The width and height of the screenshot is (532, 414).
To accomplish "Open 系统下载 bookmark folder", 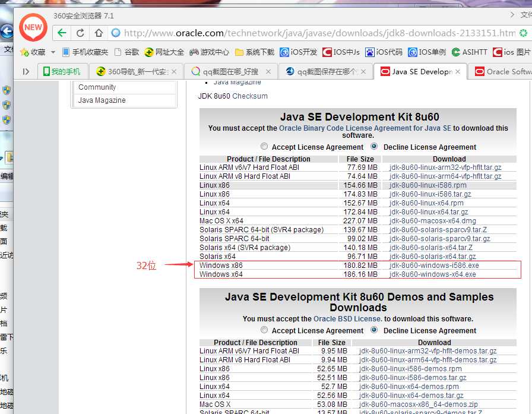I will coord(255,52).
